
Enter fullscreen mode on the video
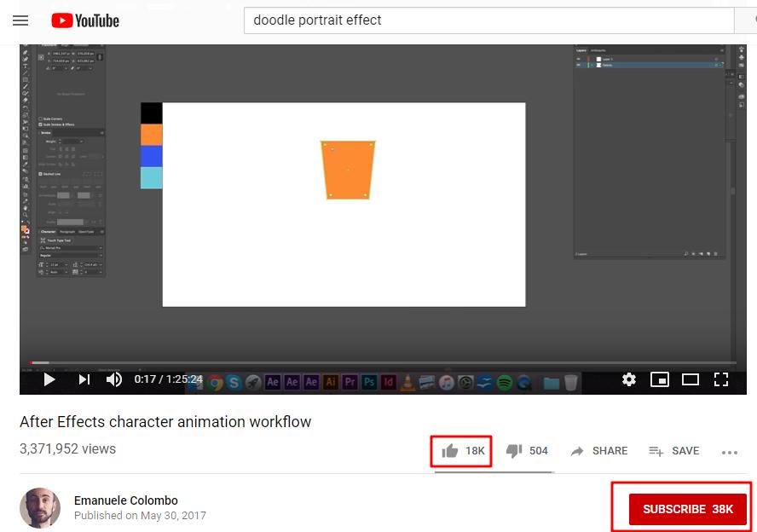click(x=721, y=379)
